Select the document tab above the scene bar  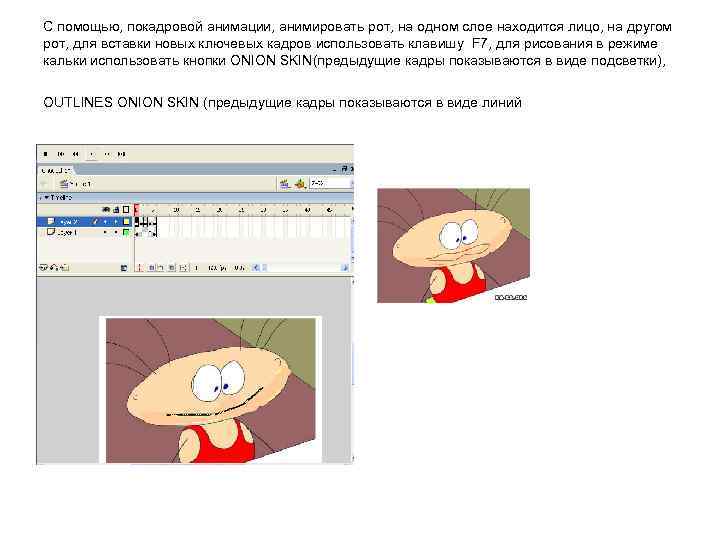pyautogui.click(x=56, y=170)
